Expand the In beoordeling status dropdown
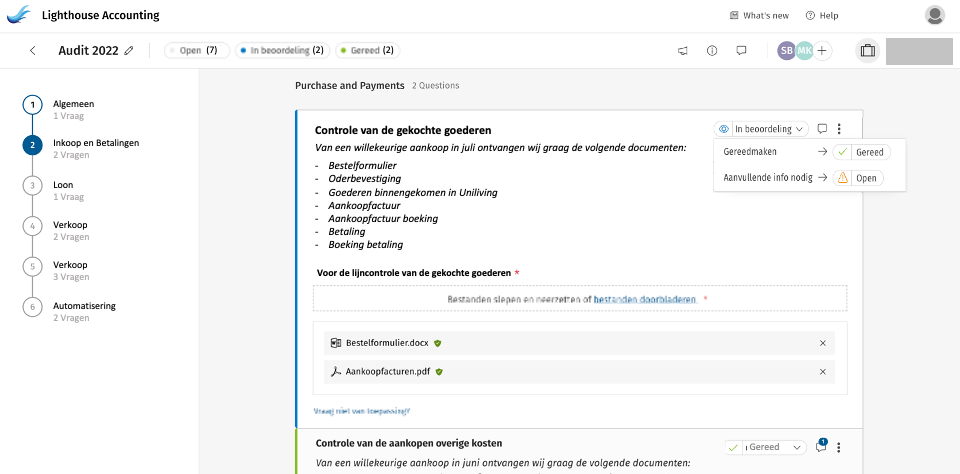The image size is (960, 474). point(761,129)
